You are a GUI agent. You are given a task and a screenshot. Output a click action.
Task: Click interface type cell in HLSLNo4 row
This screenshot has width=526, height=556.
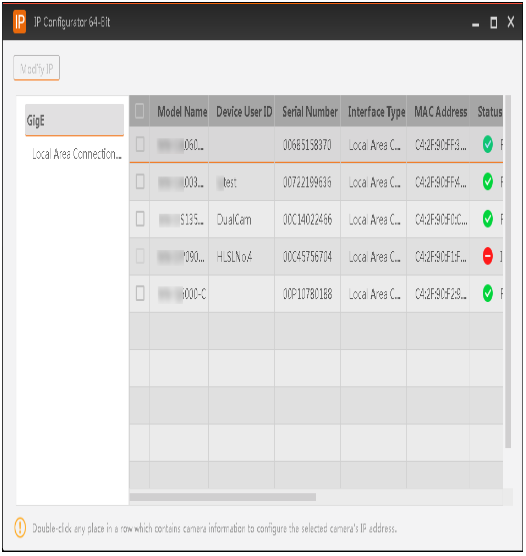click(373, 256)
